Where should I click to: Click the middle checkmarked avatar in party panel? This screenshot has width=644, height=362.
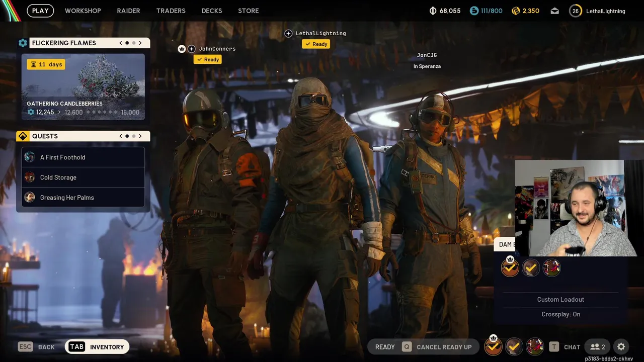[x=531, y=268]
